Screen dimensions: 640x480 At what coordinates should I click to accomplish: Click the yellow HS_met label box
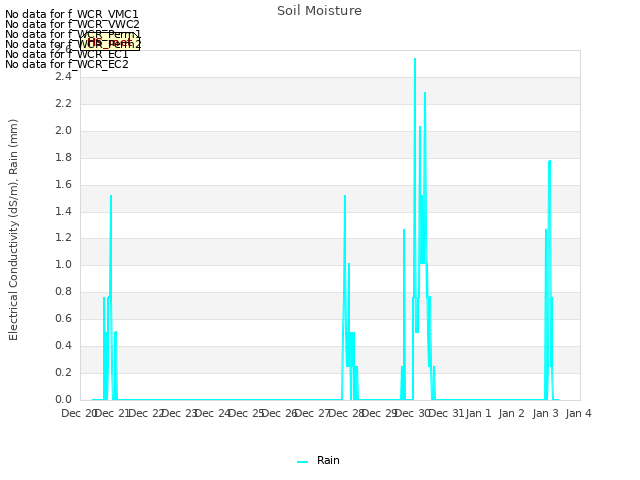[x=110, y=42]
